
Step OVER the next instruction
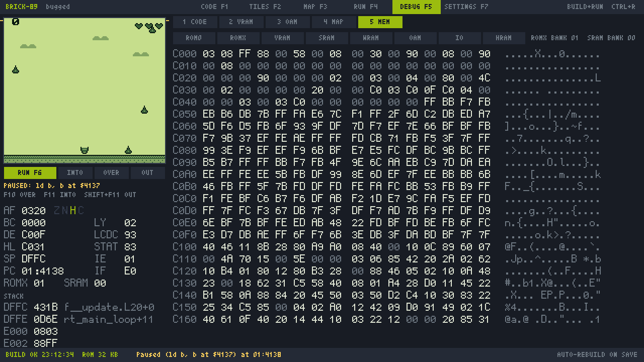pos(111,172)
